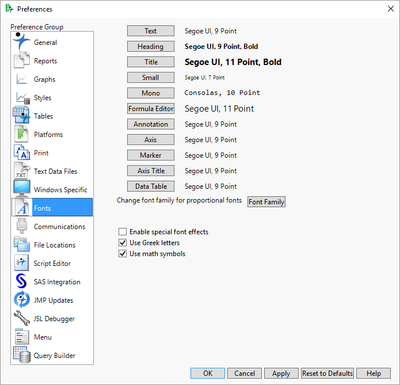The width and height of the screenshot is (400, 385).
Task: Click the Heading font button
Action: tap(151, 46)
